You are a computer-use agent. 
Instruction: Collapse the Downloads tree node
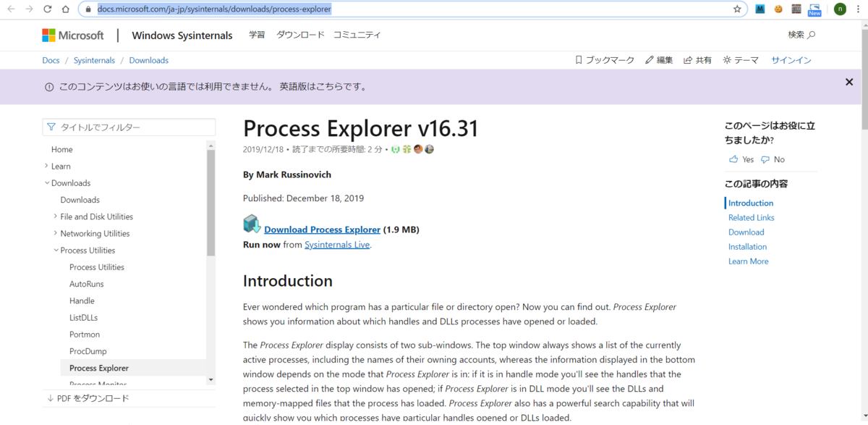[x=47, y=183]
